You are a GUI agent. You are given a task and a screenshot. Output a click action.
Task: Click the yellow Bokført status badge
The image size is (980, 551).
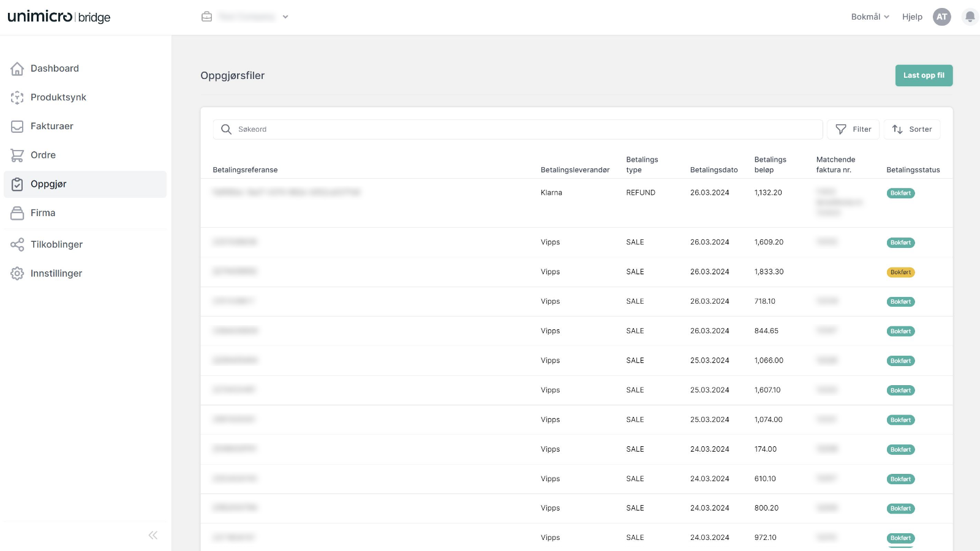(x=900, y=272)
